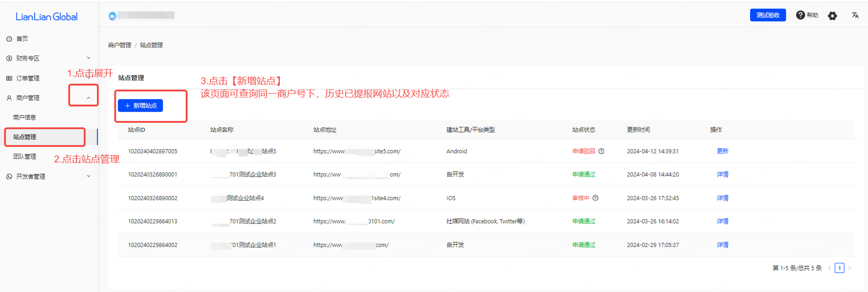This screenshot has width=868, height=292.
Task: Click the 第 1-5 条/总共 5 条 pagination summary
Action: click(x=797, y=268)
